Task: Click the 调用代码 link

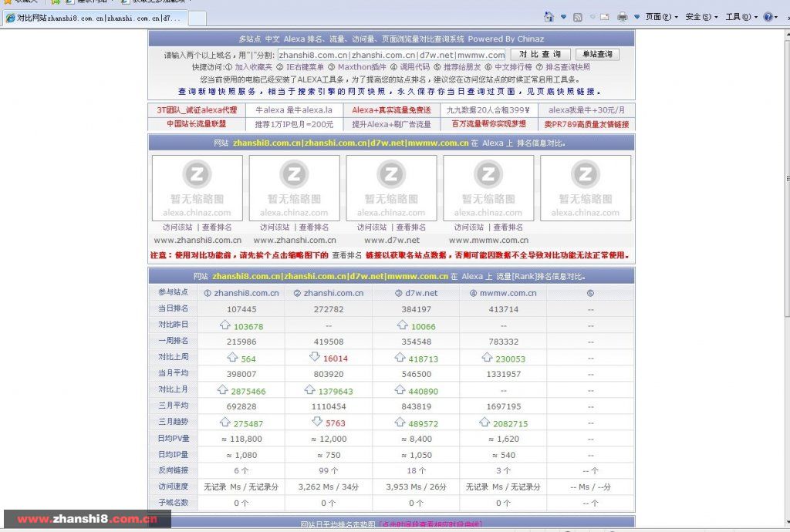Action: click(x=414, y=67)
